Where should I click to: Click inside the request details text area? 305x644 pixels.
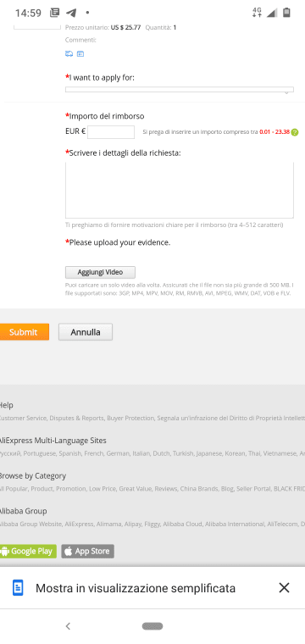180,190
